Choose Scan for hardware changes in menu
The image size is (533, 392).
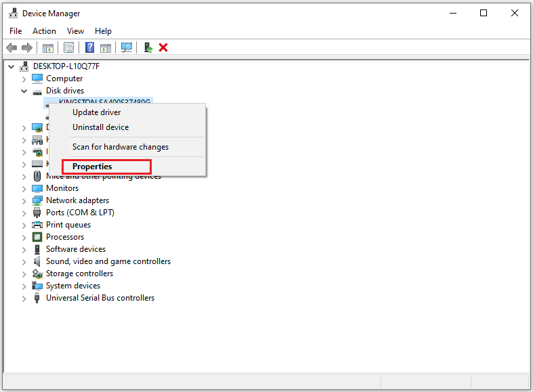coord(127,147)
